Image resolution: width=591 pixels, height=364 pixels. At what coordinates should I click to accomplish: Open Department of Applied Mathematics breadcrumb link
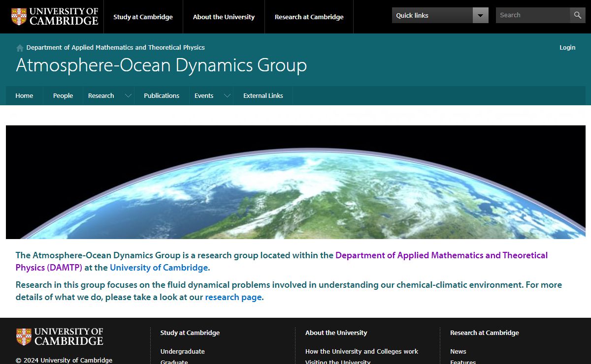pos(116,48)
